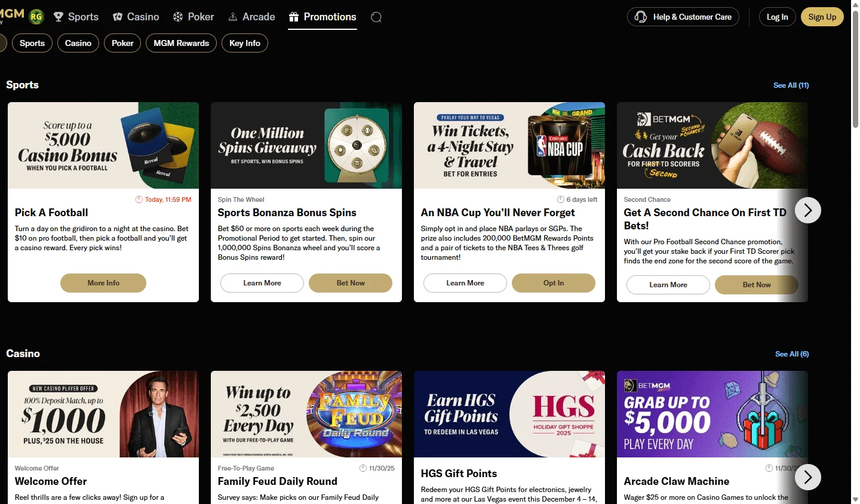The height and width of the screenshot is (504, 860).
Task: Click See All (6) for Casino
Action: (792, 354)
